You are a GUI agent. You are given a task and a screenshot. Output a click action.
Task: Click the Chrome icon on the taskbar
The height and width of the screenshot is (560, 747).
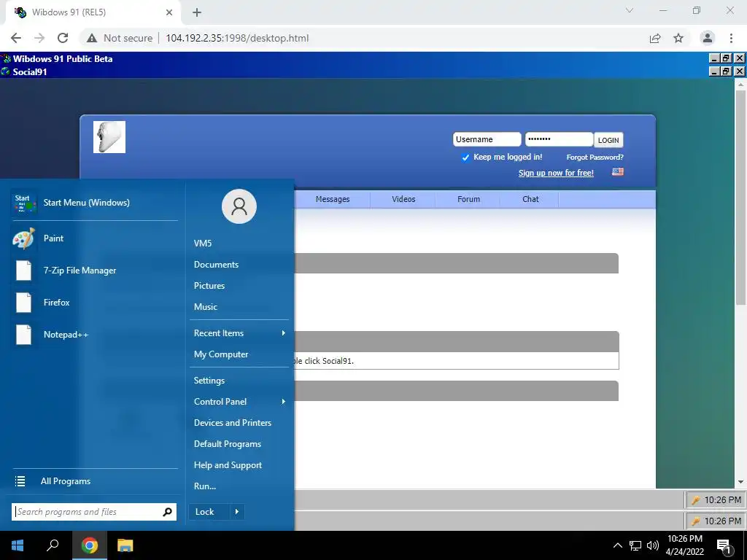pyautogui.click(x=89, y=545)
